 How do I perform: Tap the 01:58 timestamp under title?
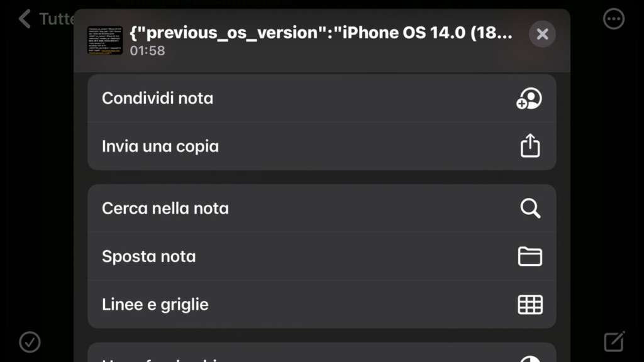(x=147, y=51)
